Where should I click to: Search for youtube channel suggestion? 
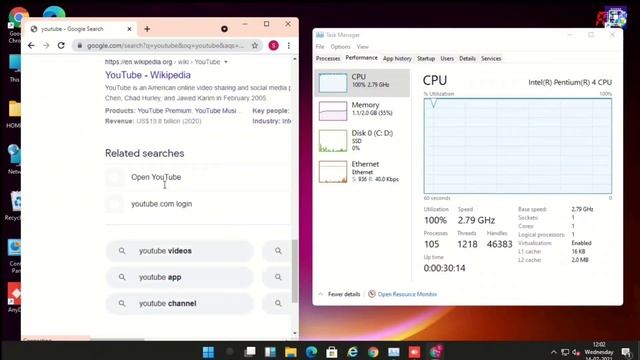point(180,304)
